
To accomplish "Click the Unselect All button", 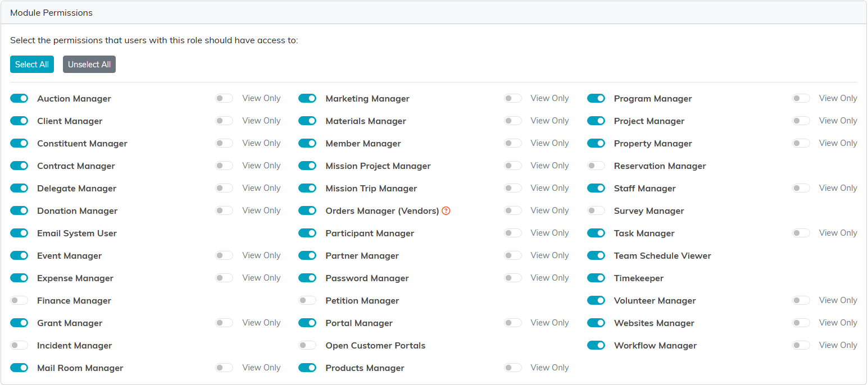I will pos(89,65).
